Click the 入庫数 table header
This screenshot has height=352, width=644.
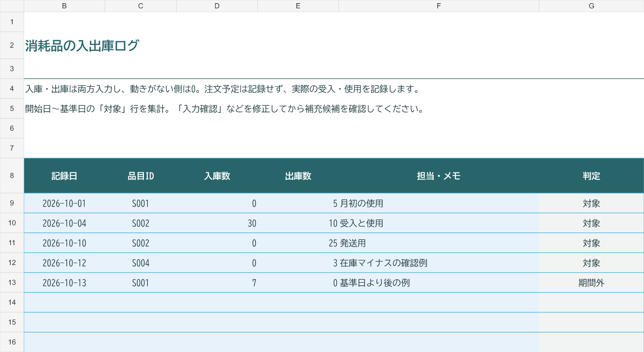[x=217, y=176]
